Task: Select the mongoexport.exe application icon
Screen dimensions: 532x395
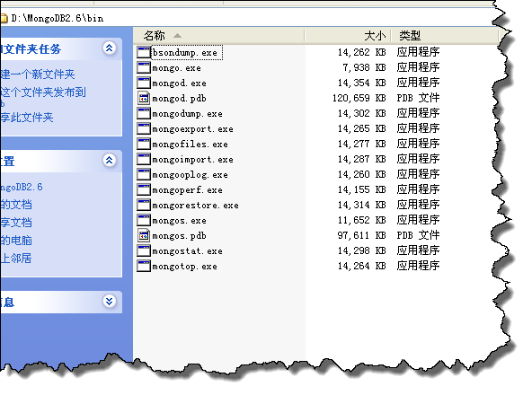Action: [x=144, y=128]
